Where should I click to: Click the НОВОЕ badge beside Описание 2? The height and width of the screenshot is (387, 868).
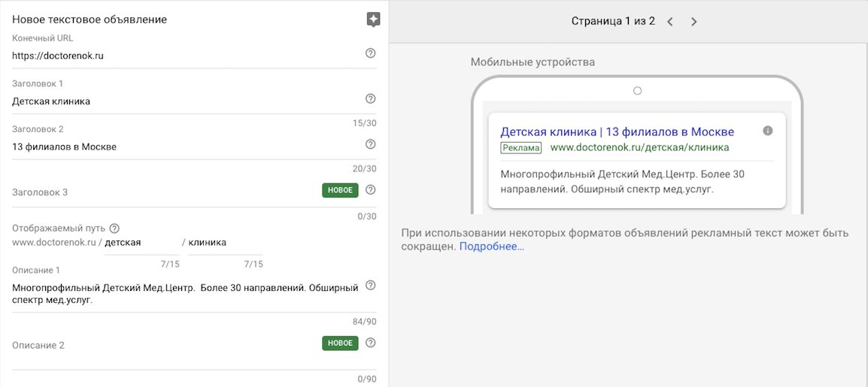click(x=341, y=343)
